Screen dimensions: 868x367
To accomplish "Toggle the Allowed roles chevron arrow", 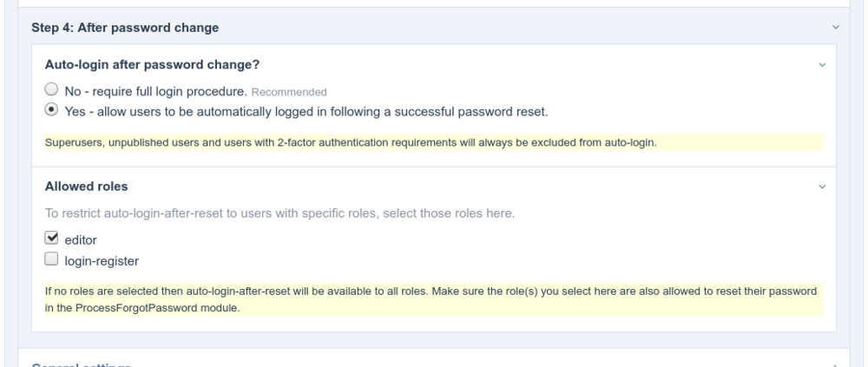I will pos(822,187).
